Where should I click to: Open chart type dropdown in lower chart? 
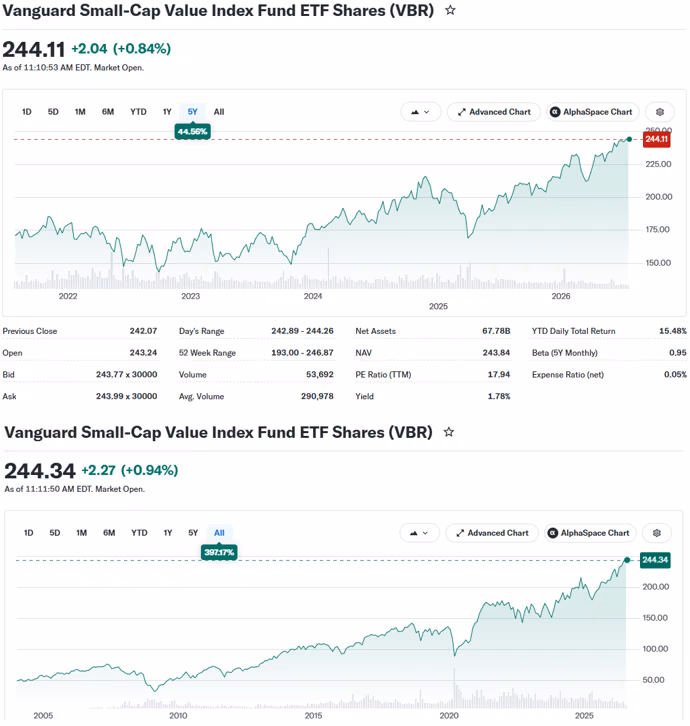click(x=419, y=533)
